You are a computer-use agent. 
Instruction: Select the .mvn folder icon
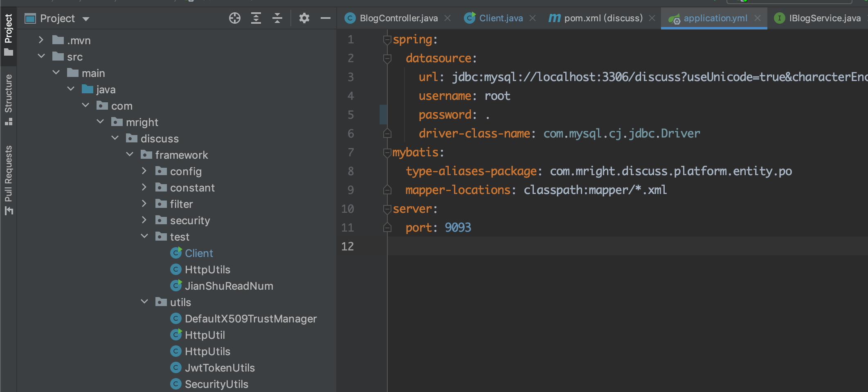point(58,40)
